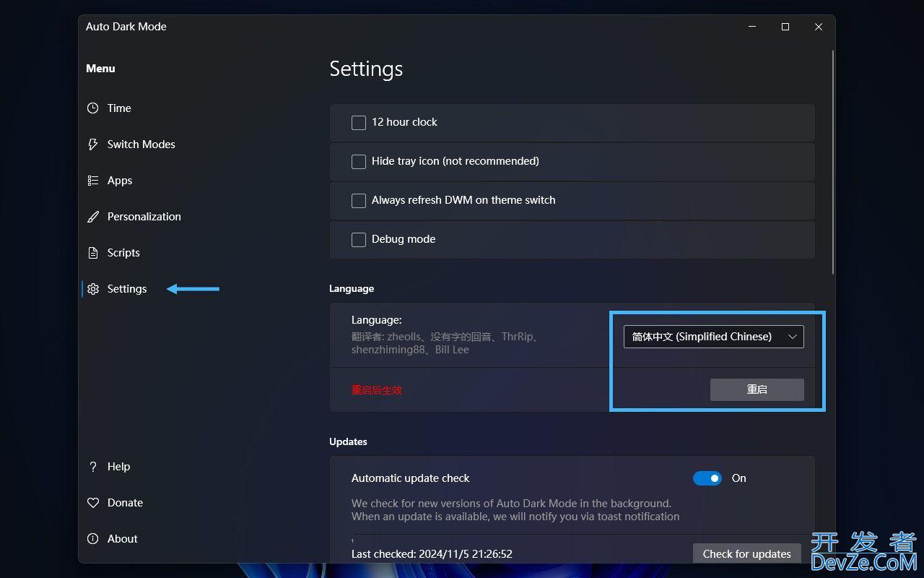Click the lightning icon beside Switch Modes
Screen dimensions: 924x578
pyautogui.click(x=93, y=144)
